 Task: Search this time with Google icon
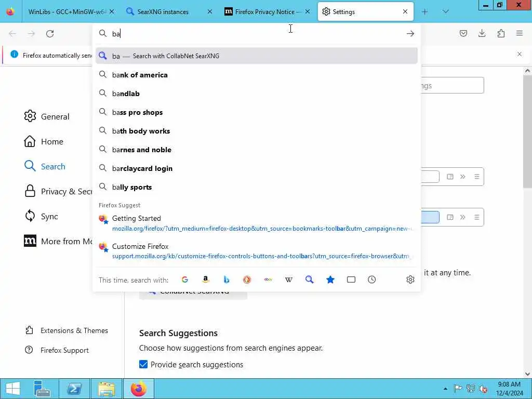pos(185,280)
